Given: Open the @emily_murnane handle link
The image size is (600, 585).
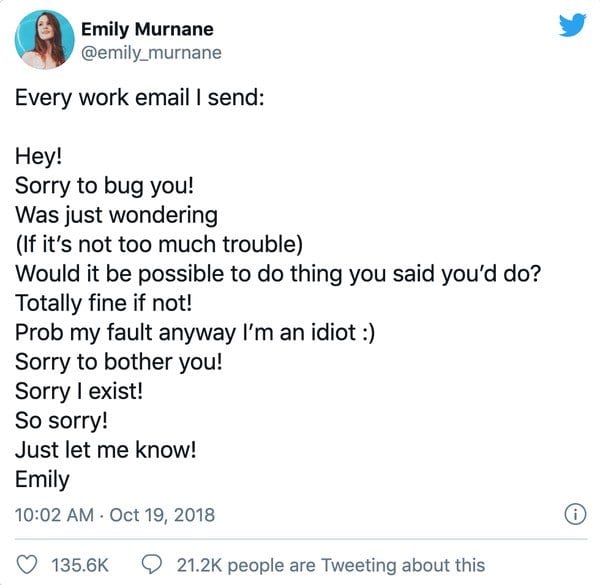Looking at the screenshot, I should click(151, 52).
